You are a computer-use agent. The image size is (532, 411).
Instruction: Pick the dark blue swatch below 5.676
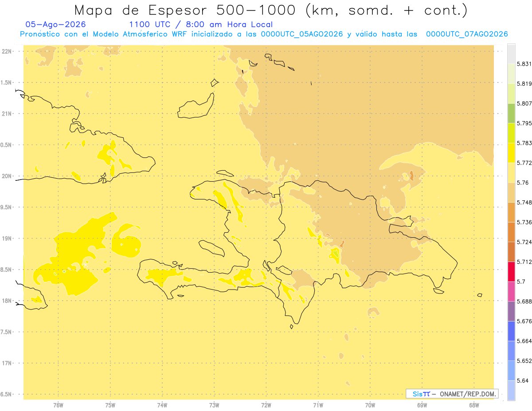511,331
